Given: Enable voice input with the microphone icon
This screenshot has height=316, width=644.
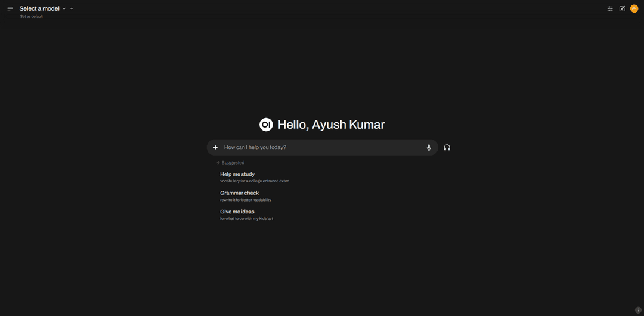Looking at the screenshot, I should coord(429,147).
